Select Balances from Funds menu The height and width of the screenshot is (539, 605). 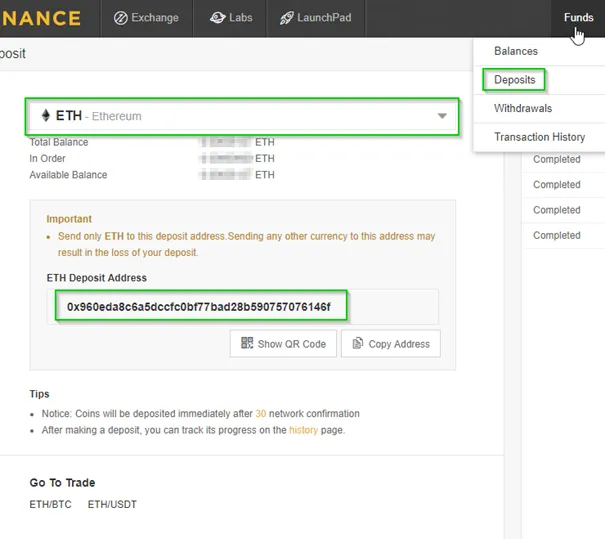pyautogui.click(x=516, y=51)
